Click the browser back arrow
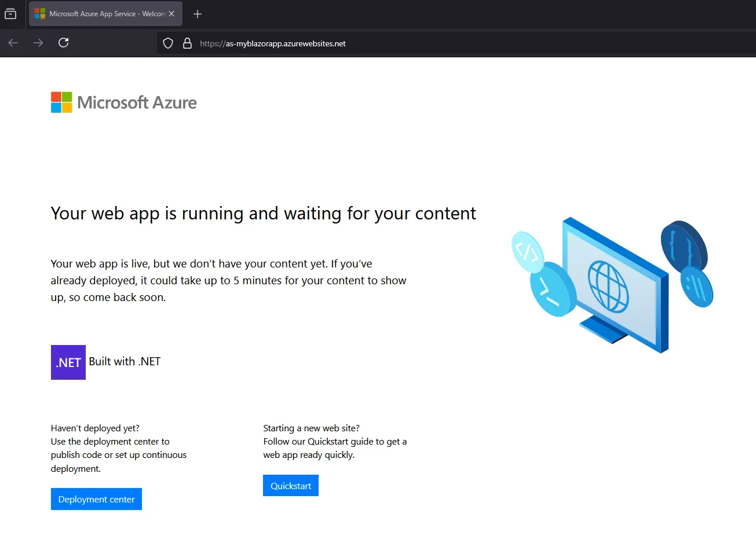Screen dimensions: 756x554 [13, 43]
